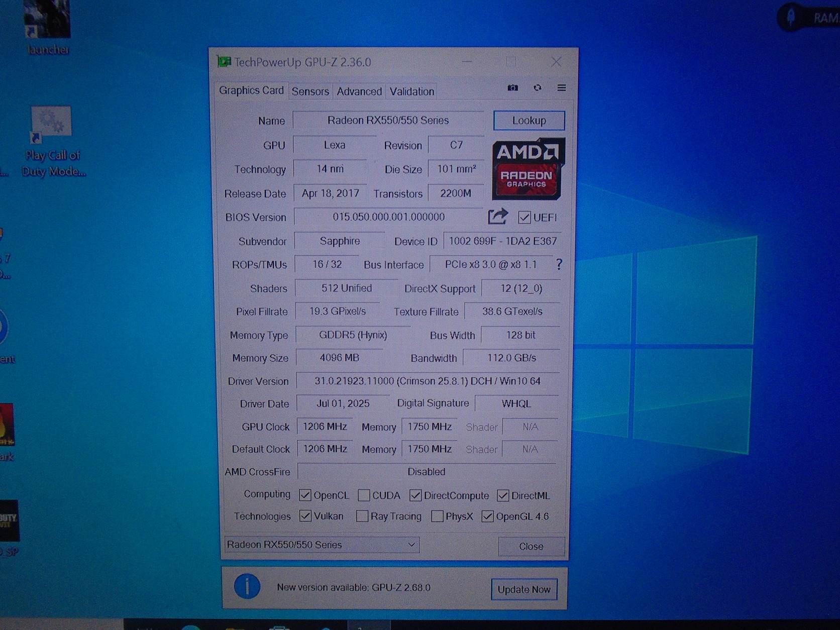Click the Transistors value 2200M

pos(456,193)
